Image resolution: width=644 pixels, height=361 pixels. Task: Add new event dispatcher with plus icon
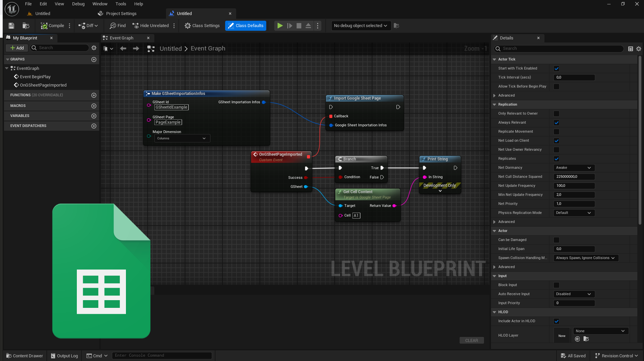click(x=94, y=126)
